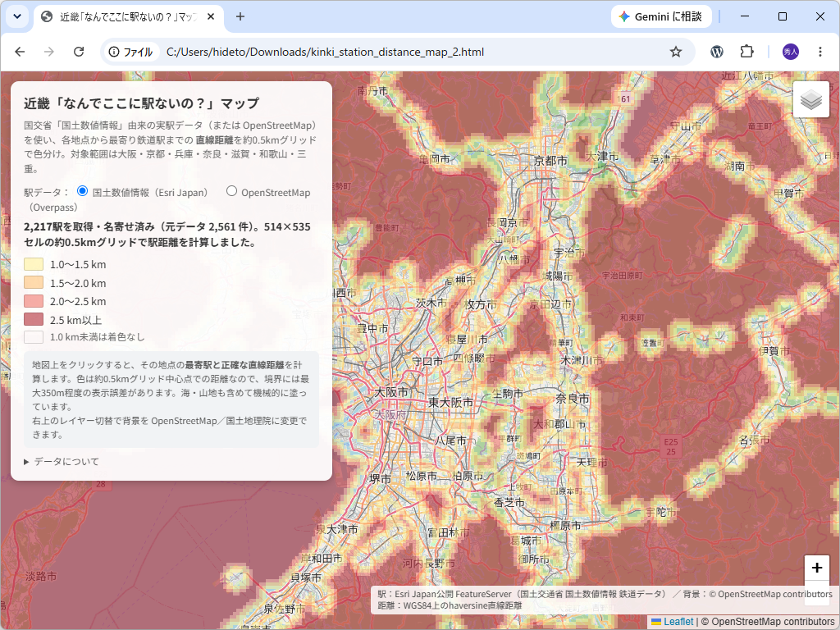Click the 天理市 label on the map
The image size is (840, 630).
(x=591, y=462)
